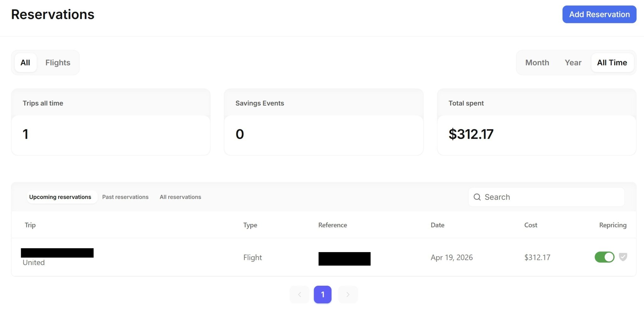Click the search magnifier icon
The width and height of the screenshot is (644, 332).
[x=477, y=197]
